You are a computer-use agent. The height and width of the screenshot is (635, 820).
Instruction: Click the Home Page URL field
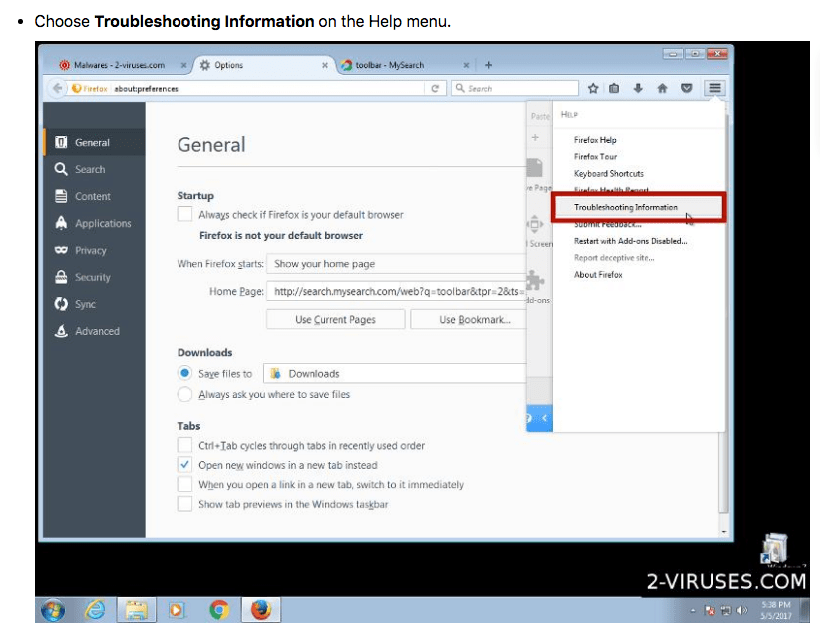[396, 291]
